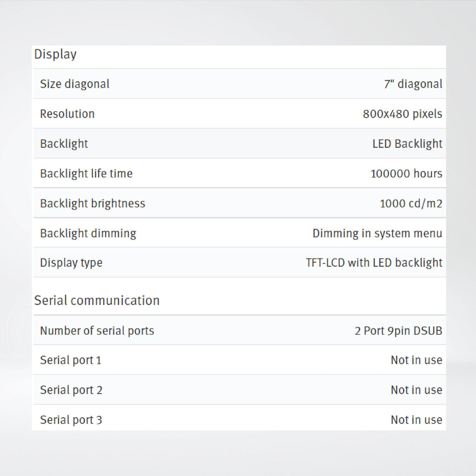
Task: Select the Backlight life time label
Action: click(86, 174)
